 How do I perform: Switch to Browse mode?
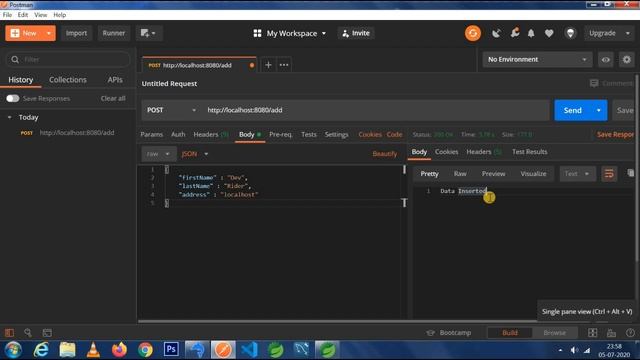(554, 333)
